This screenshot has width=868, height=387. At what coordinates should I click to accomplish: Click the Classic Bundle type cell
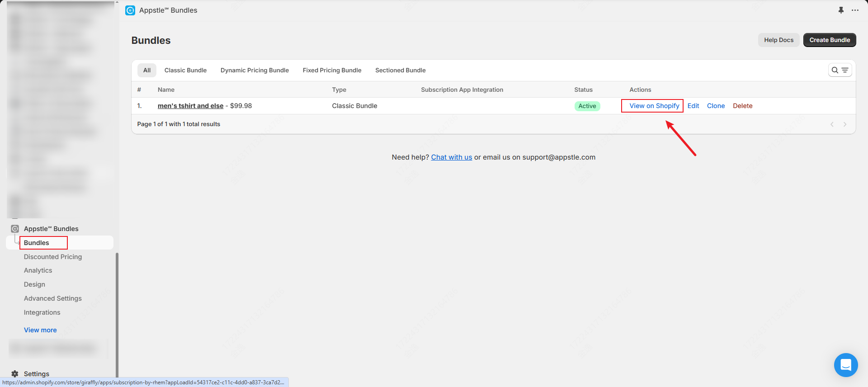354,106
